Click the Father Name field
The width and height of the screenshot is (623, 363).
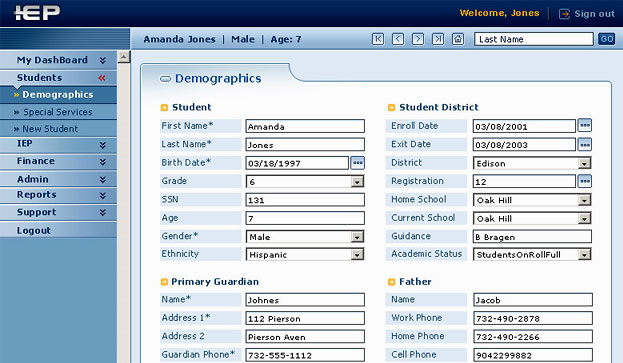(533, 300)
